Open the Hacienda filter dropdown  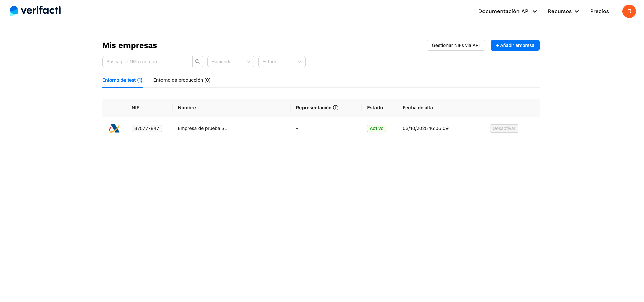tap(230, 62)
